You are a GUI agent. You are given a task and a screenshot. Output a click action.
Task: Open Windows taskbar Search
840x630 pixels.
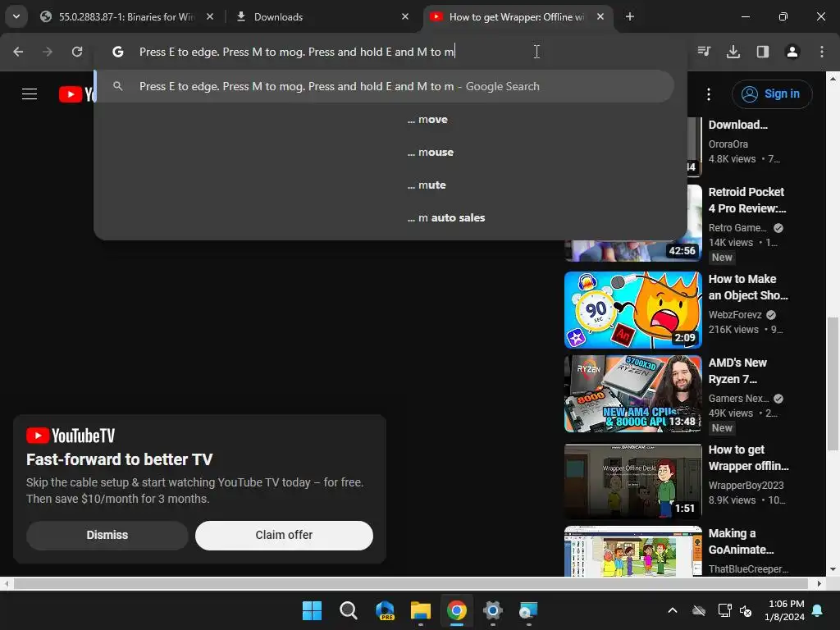(348, 610)
